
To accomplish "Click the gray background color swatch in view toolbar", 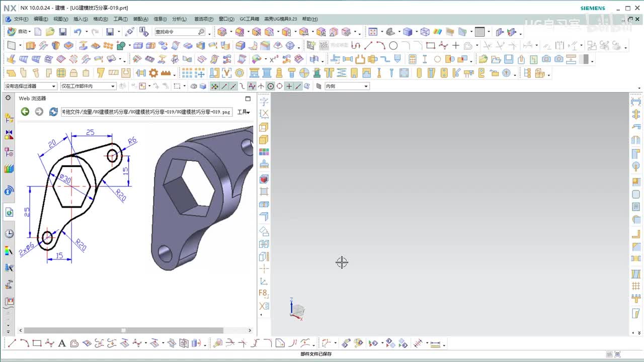I will click(479, 32).
